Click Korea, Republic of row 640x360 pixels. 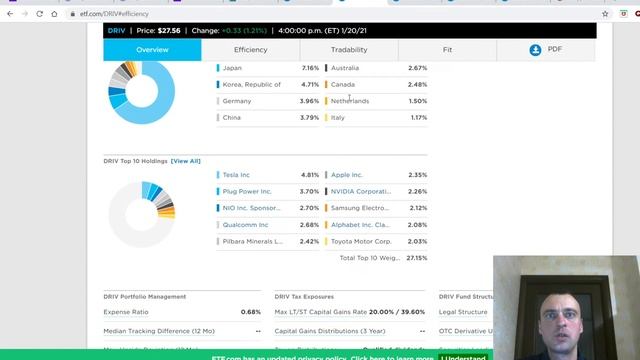268,84
